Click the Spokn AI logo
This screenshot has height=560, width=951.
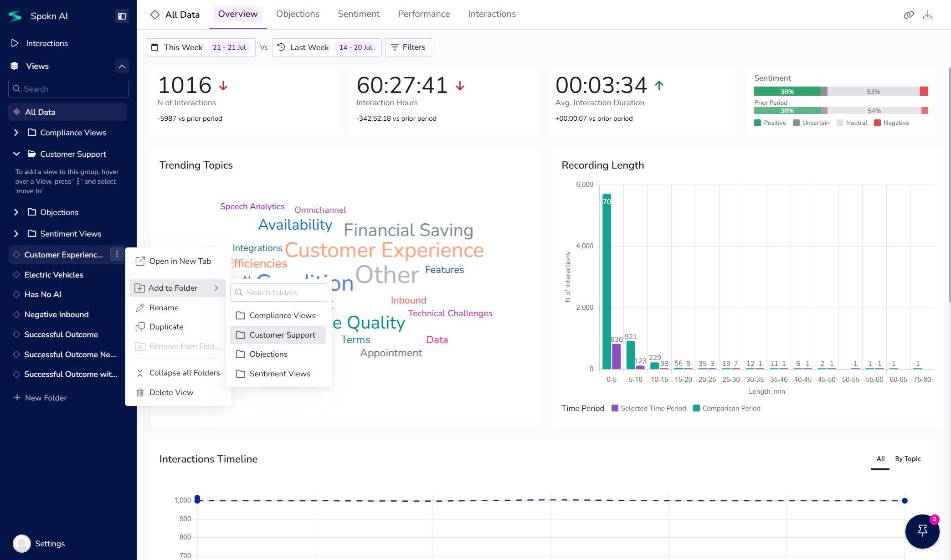[x=15, y=16]
